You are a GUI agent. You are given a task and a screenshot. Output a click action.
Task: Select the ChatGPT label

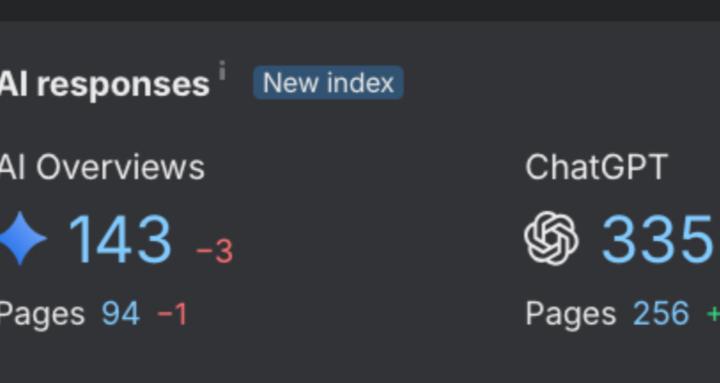click(596, 167)
